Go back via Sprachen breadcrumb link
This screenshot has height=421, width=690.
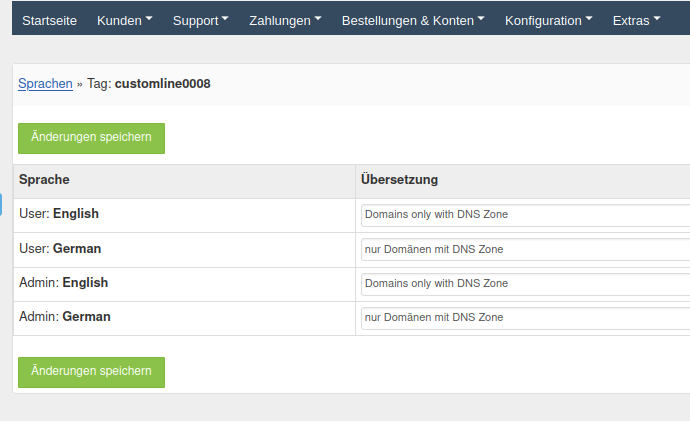tap(45, 84)
